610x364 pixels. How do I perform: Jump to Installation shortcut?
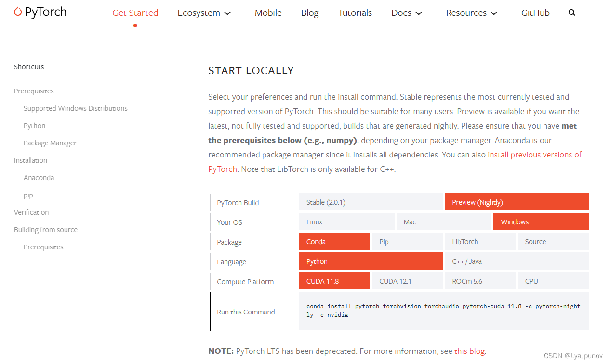(x=30, y=160)
